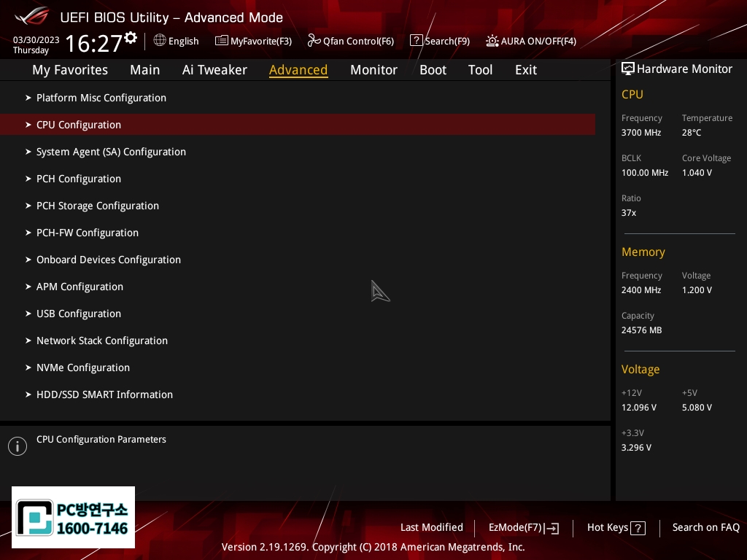Click the Qfan Control fan icon
The height and width of the screenshot is (560, 747).
(314, 41)
